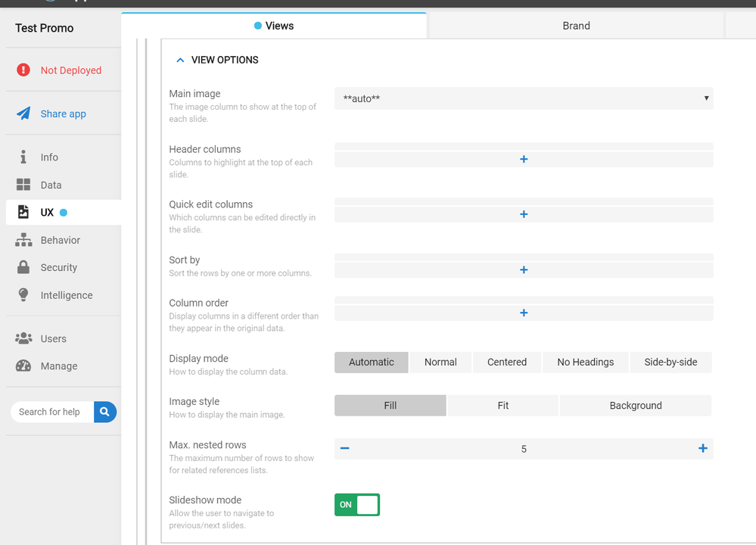Click the Share app link
This screenshot has width=756, height=545.
pos(63,114)
